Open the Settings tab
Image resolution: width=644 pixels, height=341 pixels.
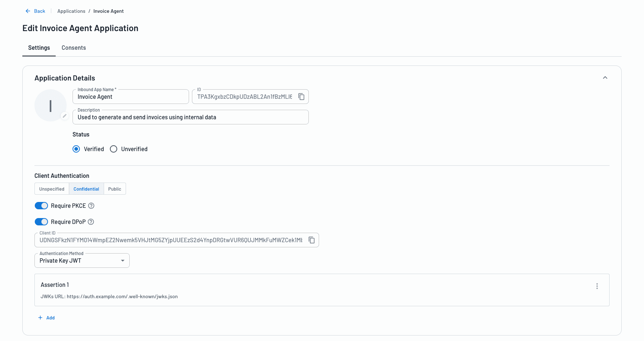point(39,48)
